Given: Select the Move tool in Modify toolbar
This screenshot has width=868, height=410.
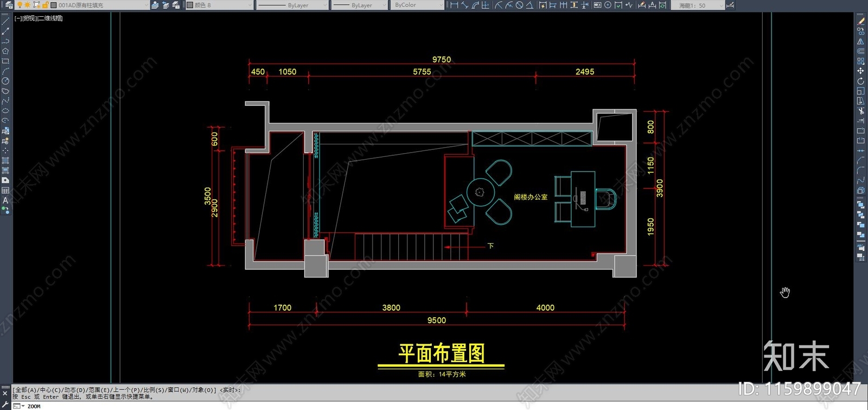Looking at the screenshot, I should tap(860, 71).
